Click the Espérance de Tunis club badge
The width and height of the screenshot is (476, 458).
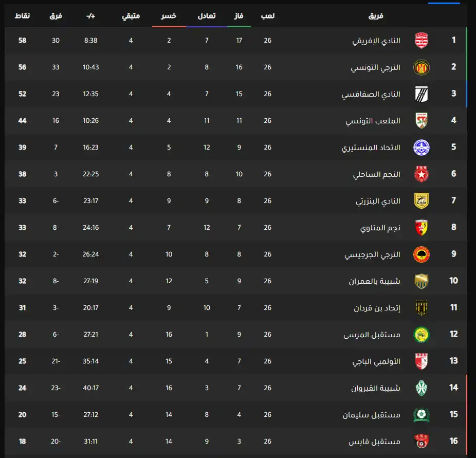pyautogui.click(x=421, y=67)
